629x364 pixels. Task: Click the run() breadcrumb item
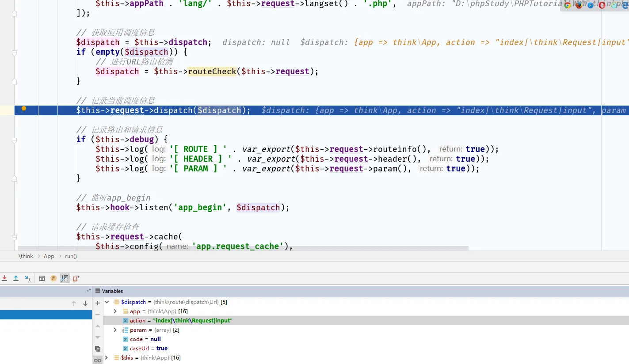click(x=71, y=256)
